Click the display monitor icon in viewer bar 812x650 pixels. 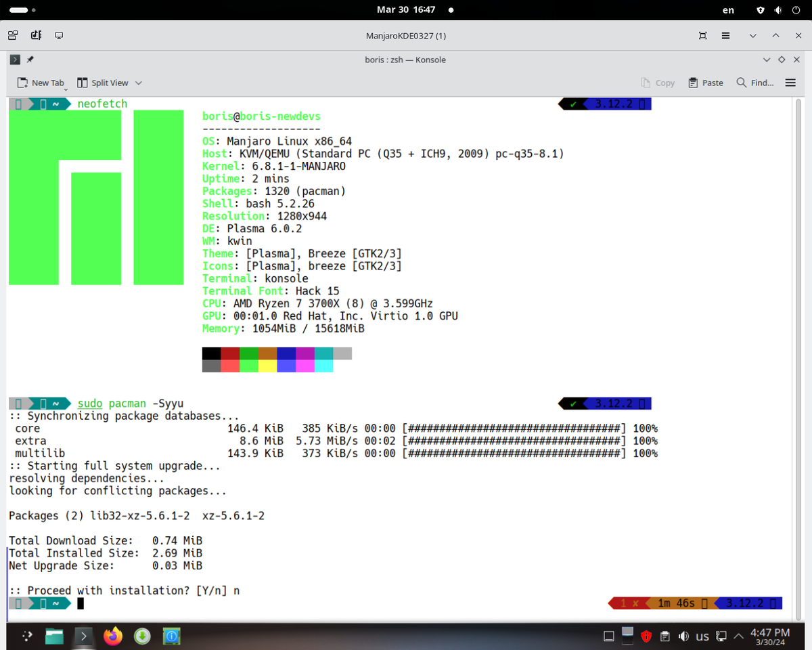click(59, 35)
